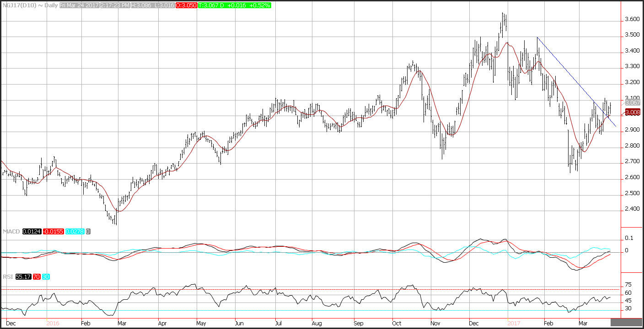644x329 pixels.
Task: Click the dark red 3.008 moving average tag
Action: pos(632,112)
